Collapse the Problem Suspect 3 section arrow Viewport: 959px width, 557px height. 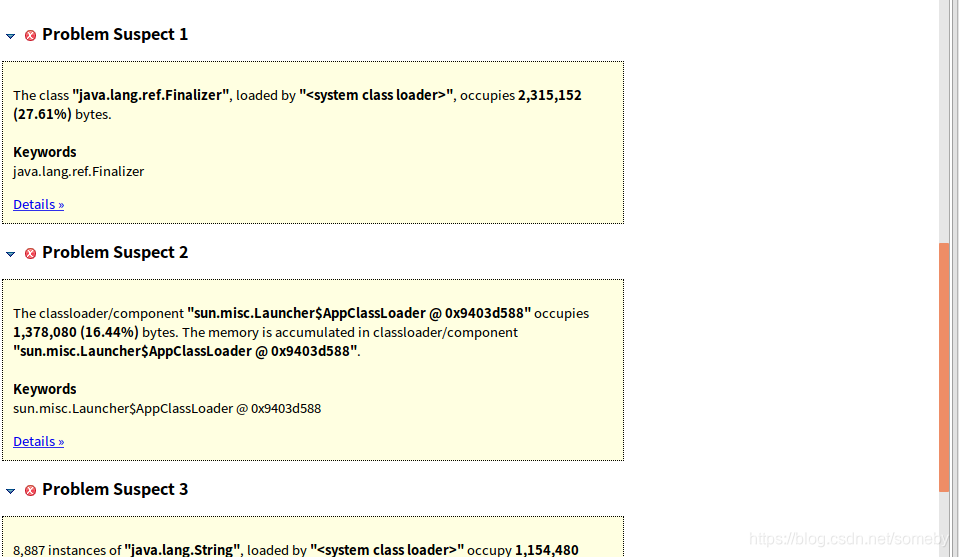(x=10, y=491)
